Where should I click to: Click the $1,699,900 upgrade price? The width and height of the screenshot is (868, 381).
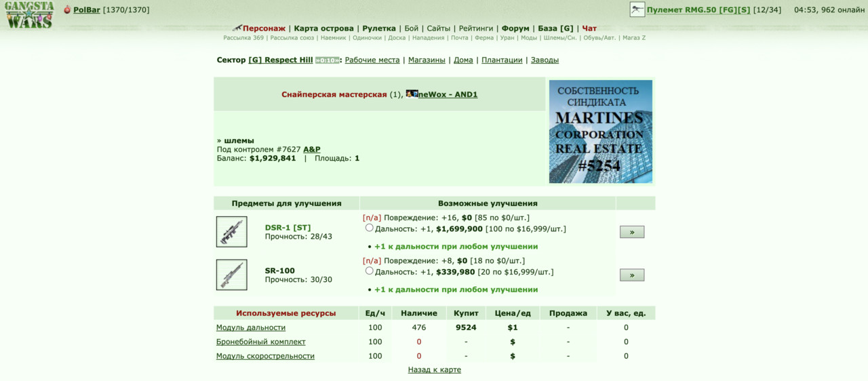[x=459, y=229]
